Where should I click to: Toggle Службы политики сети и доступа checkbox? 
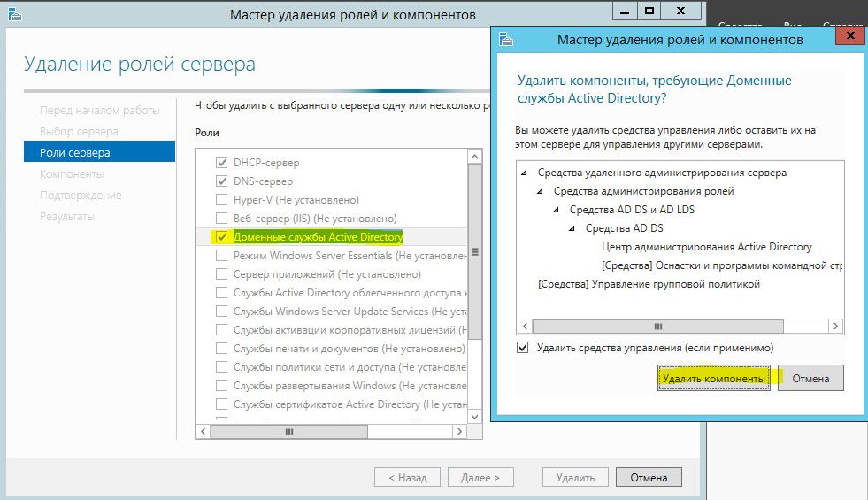tap(221, 366)
